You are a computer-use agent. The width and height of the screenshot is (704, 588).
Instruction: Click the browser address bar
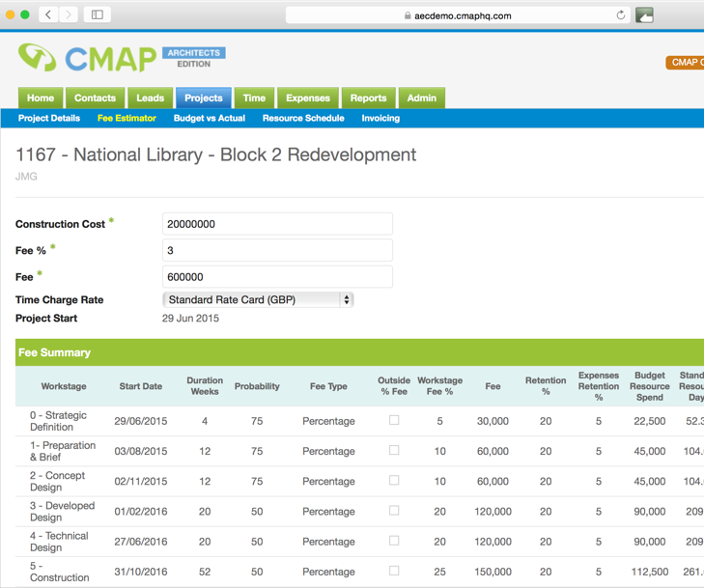[x=458, y=15]
